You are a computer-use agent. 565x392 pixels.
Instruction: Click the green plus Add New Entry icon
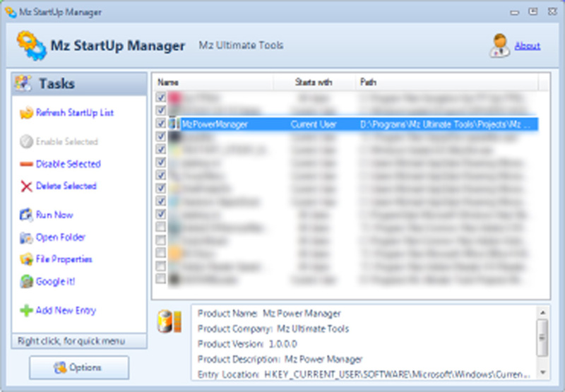pos(26,310)
